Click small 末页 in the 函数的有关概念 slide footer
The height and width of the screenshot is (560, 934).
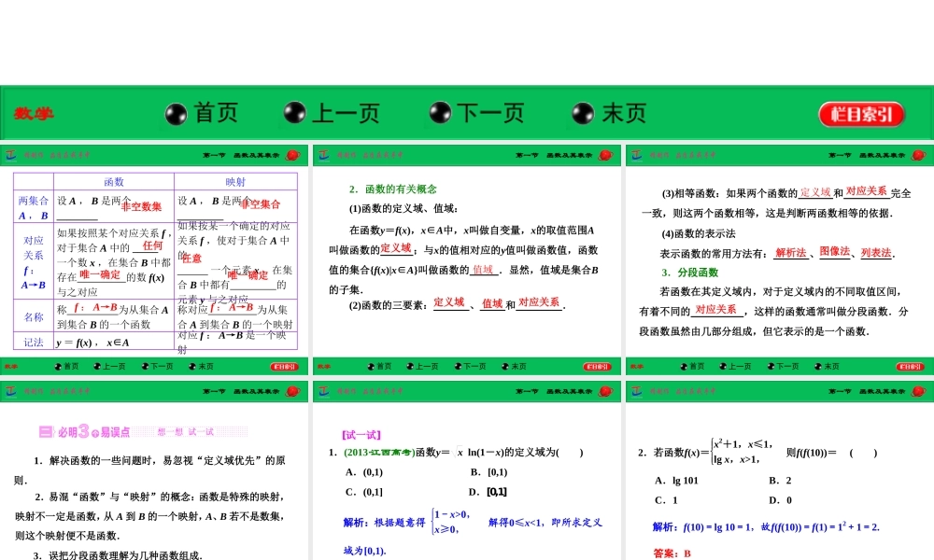(x=518, y=367)
